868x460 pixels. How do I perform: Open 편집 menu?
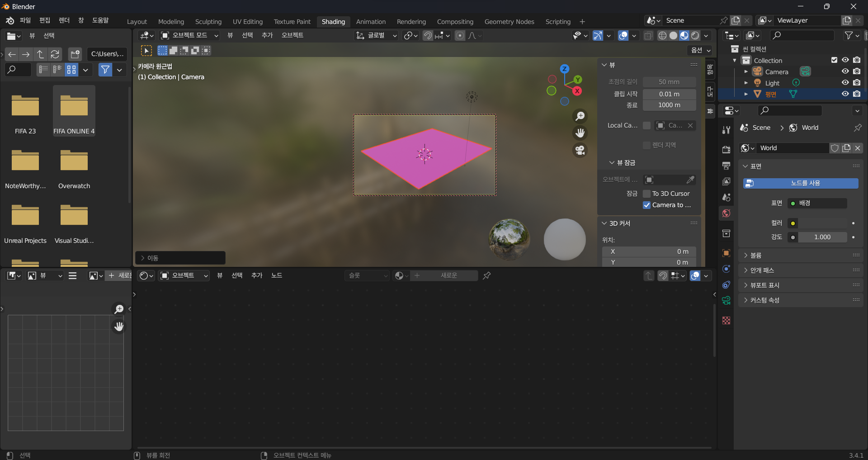coord(45,20)
